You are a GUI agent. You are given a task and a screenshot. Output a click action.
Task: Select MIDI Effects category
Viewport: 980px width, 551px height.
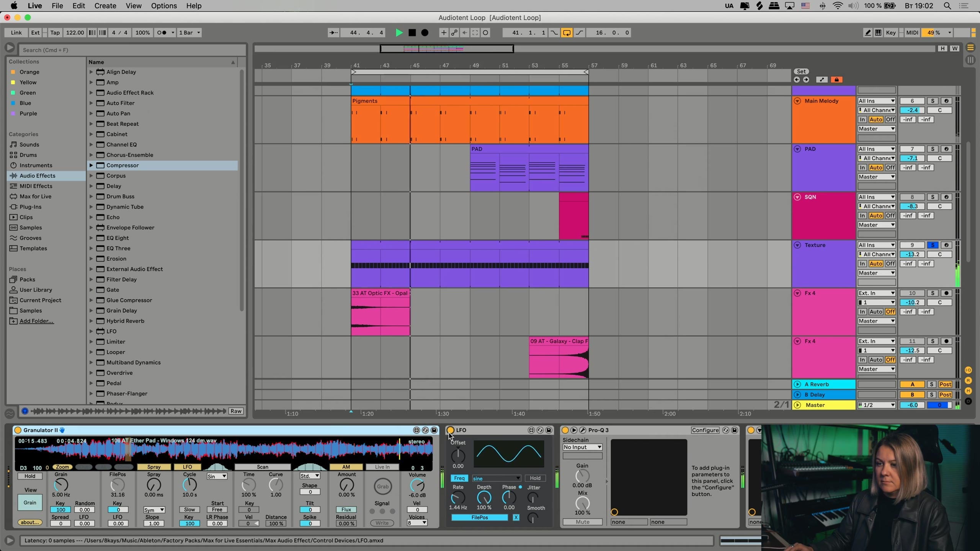click(x=36, y=186)
